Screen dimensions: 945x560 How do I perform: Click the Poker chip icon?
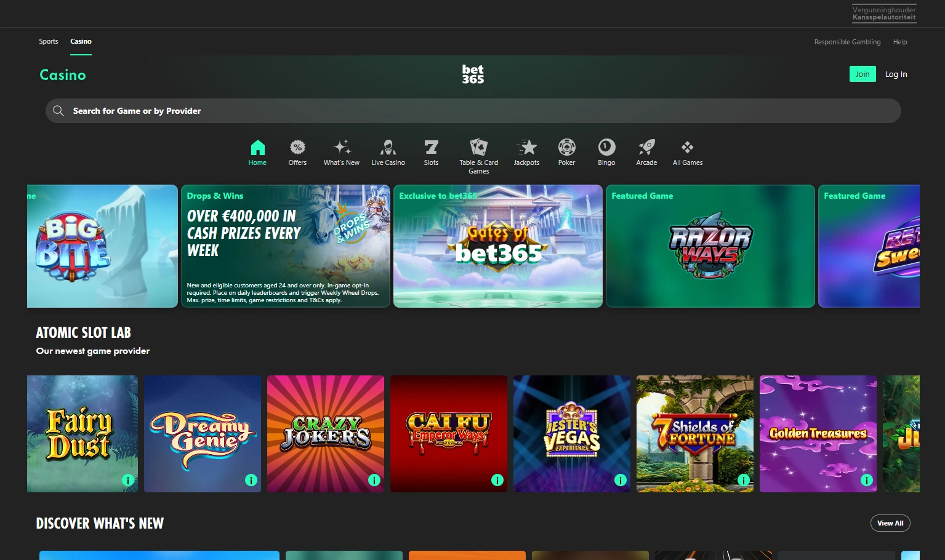566,148
